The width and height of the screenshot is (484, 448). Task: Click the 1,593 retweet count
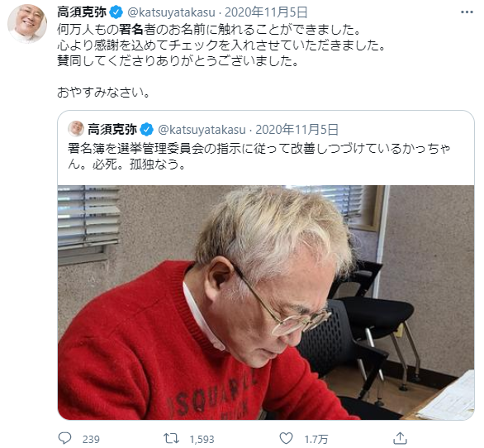(x=202, y=439)
